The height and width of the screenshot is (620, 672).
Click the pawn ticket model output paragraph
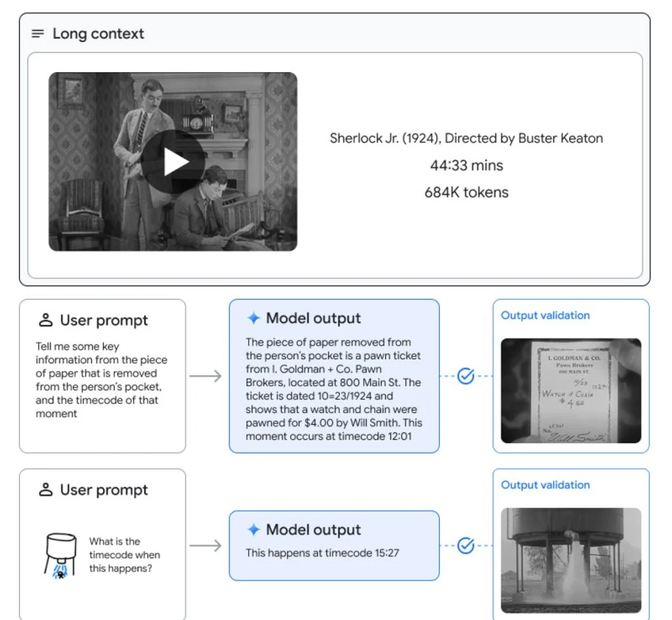pos(334,389)
